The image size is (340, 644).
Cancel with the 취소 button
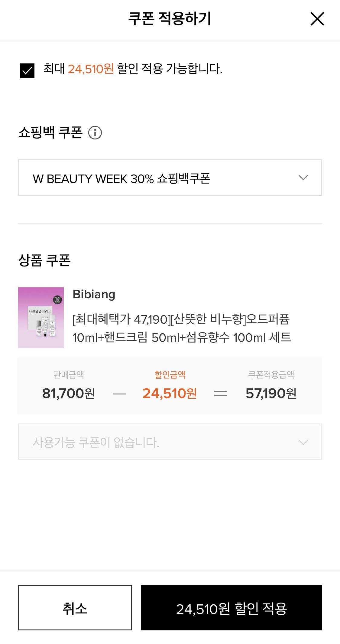click(x=75, y=608)
